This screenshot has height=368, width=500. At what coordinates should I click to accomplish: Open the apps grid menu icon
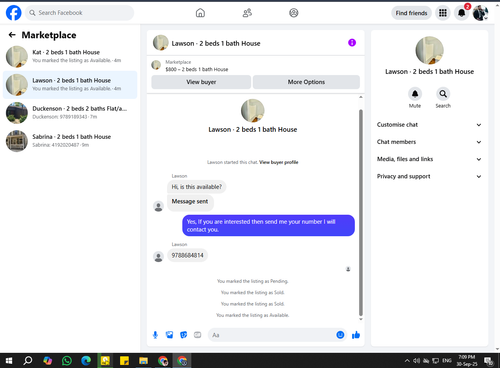coord(443,13)
